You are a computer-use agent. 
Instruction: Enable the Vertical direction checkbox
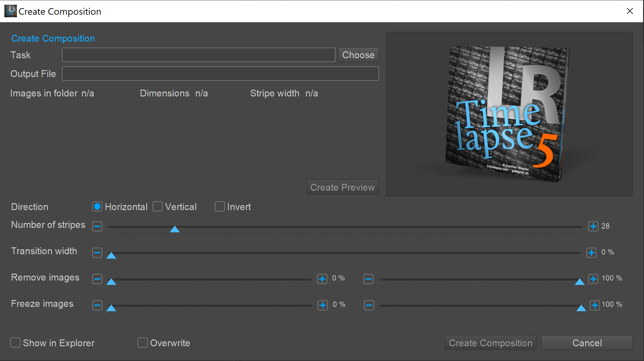[x=158, y=206]
